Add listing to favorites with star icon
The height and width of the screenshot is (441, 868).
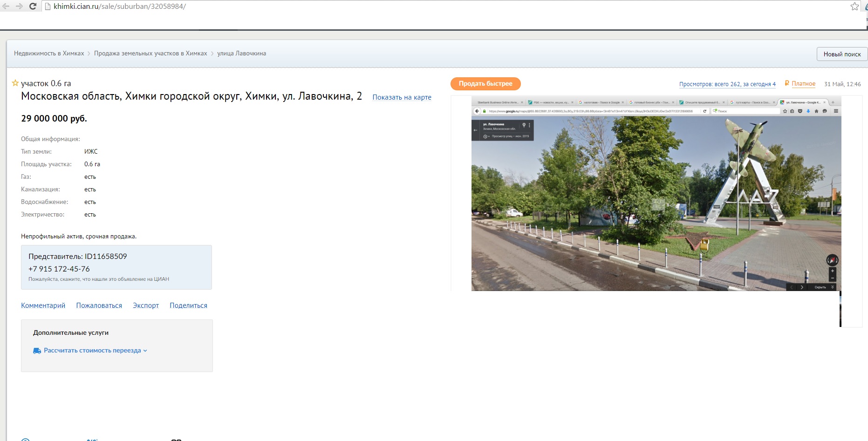(x=15, y=83)
